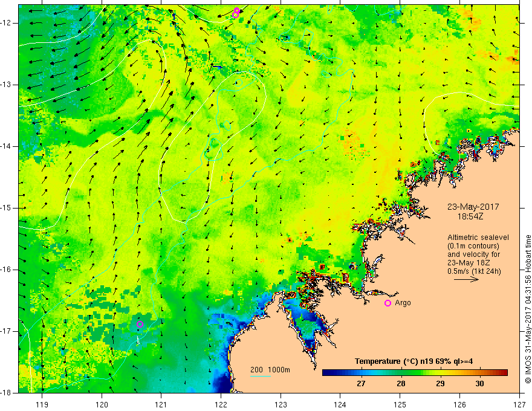This screenshot has width=532, height=411.
Task: Click the latitude axis label '-13'
Action: point(7,85)
